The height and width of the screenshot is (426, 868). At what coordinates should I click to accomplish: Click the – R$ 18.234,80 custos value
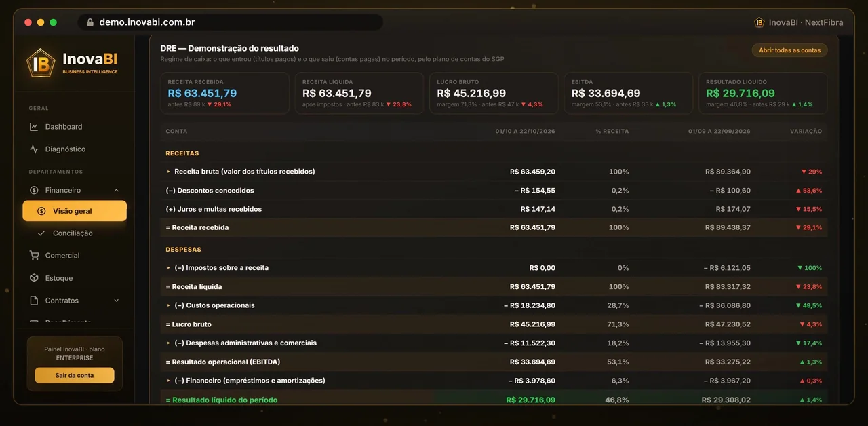coord(530,305)
